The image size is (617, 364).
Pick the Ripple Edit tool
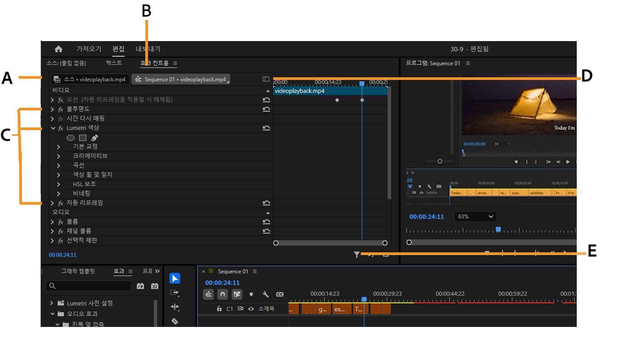(175, 307)
